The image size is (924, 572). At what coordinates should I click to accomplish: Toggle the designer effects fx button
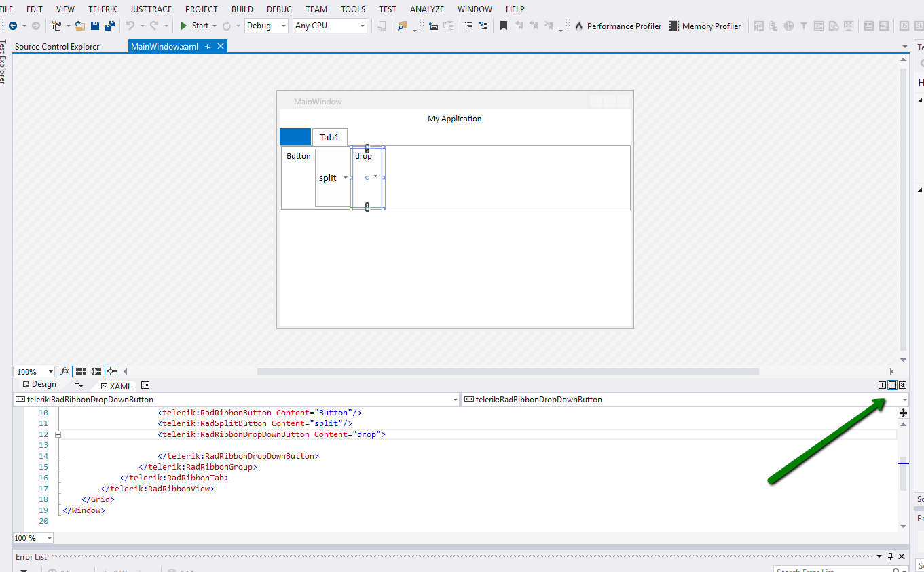65,371
